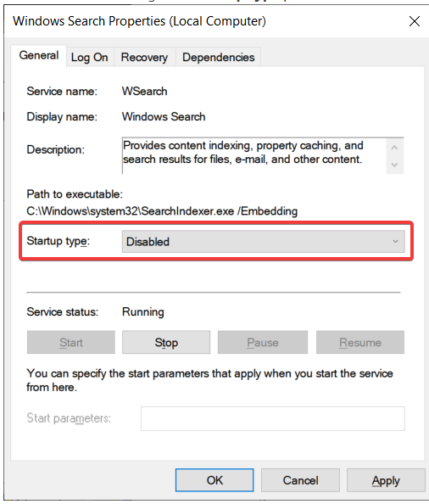The image size is (429, 504).
Task: Stop the Windows Search service
Action: click(166, 342)
